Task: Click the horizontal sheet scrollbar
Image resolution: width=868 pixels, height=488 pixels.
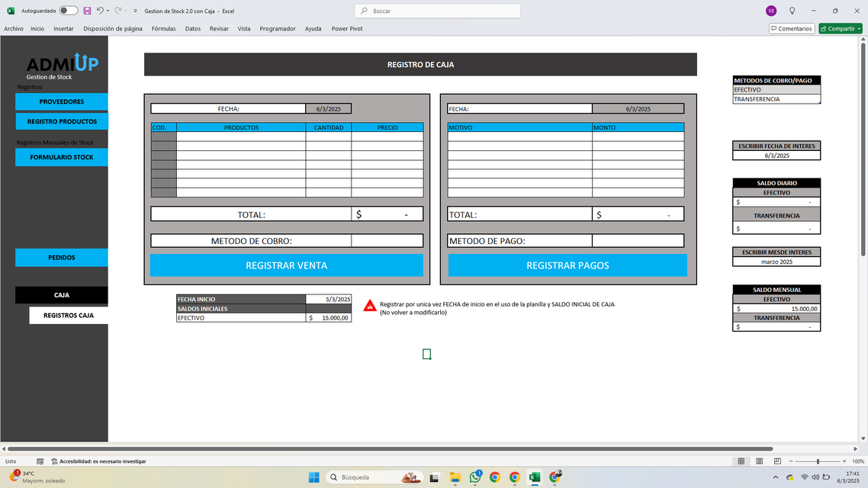Action: [391, 448]
